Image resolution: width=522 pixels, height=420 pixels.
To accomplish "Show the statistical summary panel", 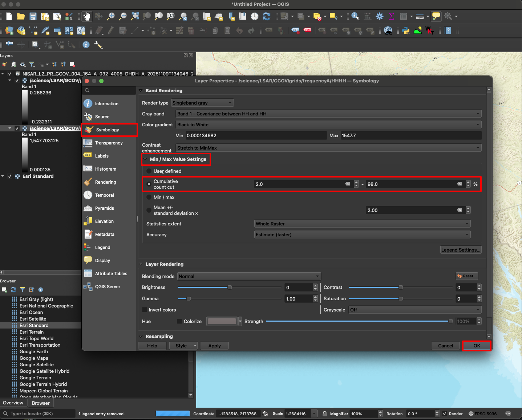I will coord(392,16).
